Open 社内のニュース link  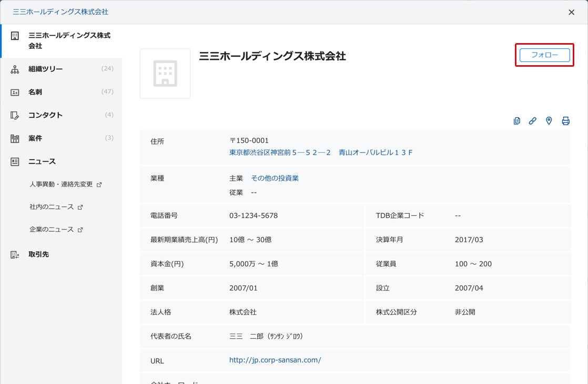coord(52,207)
